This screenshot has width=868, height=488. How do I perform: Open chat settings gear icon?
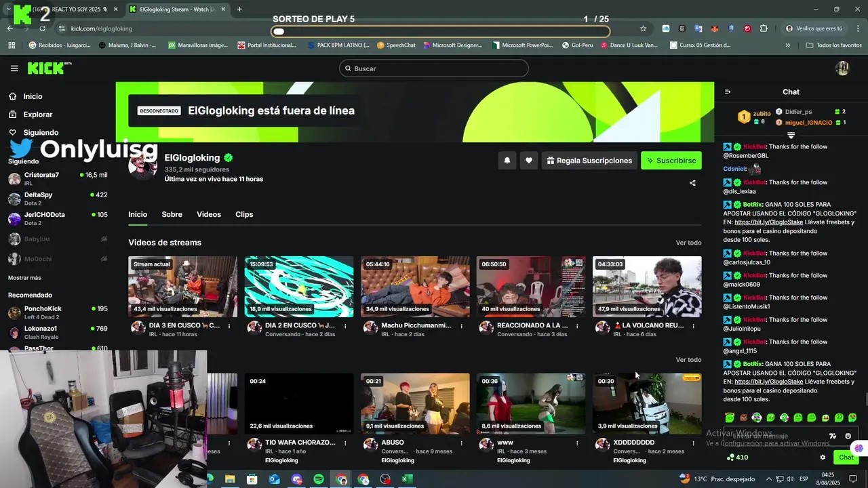(823, 457)
